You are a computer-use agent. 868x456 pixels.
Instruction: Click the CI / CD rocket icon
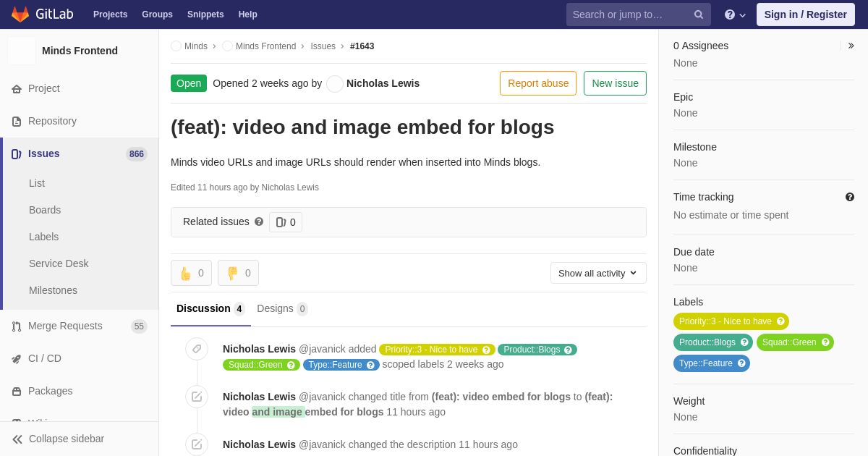click(17, 359)
